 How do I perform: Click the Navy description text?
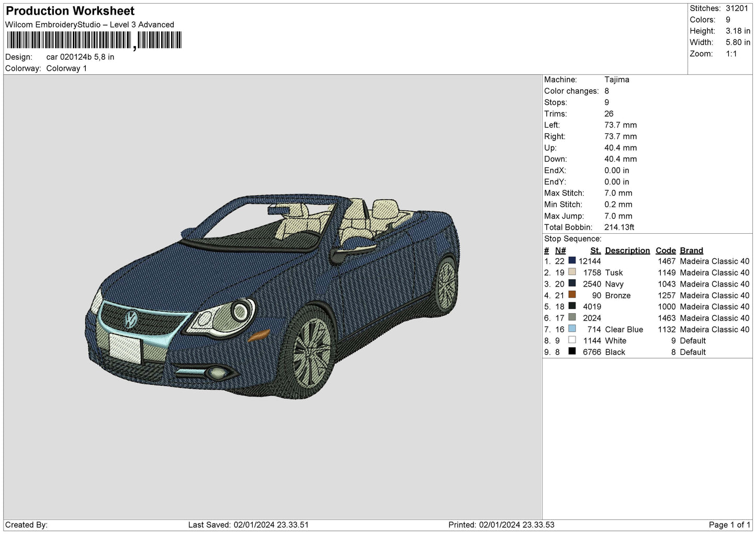tap(614, 284)
